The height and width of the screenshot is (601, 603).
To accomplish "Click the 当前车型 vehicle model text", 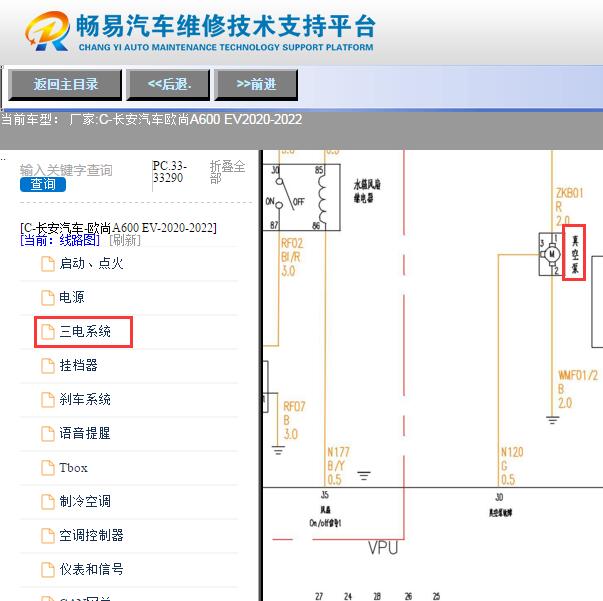I will pos(152,120).
